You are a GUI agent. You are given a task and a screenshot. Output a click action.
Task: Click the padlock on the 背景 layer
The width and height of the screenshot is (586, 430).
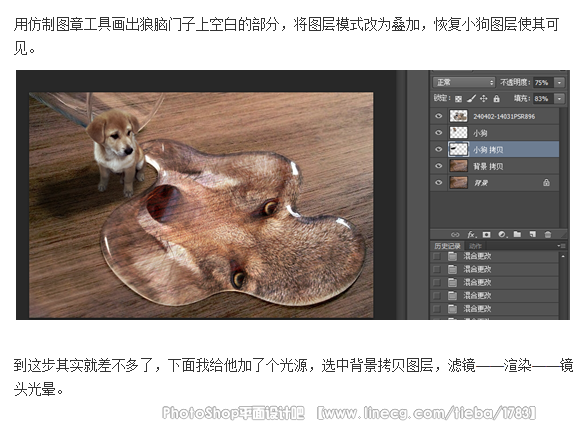546,183
